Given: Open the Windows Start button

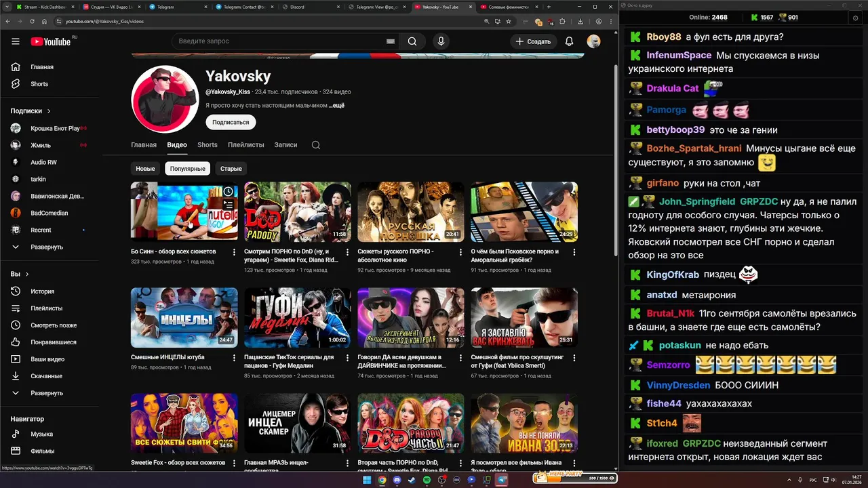Looking at the screenshot, I should (x=367, y=480).
